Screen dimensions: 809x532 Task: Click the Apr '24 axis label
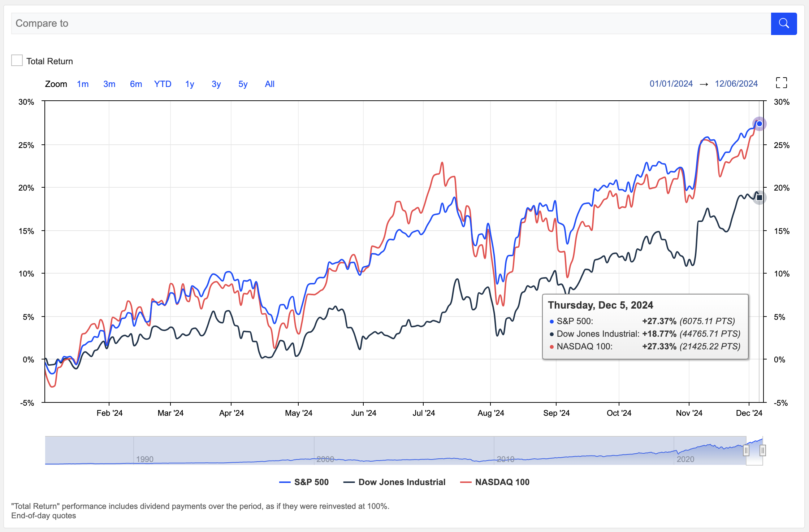(232, 413)
